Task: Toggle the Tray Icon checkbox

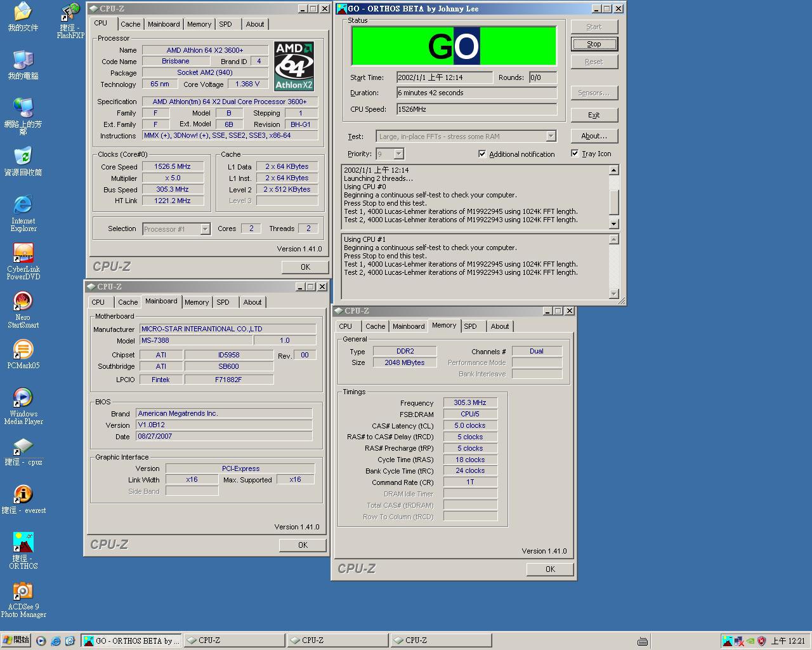Action: coord(575,154)
